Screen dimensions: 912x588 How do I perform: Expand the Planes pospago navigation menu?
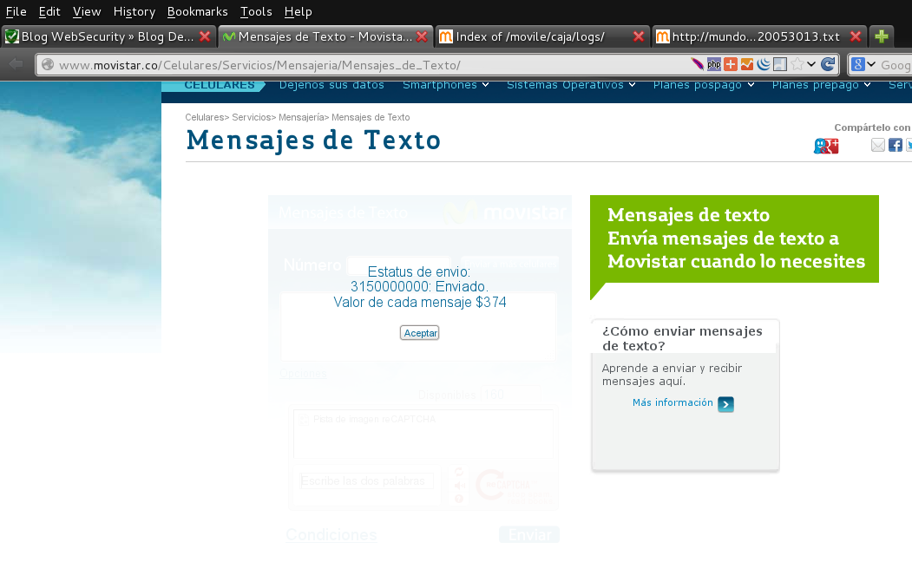pyautogui.click(x=704, y=85)
